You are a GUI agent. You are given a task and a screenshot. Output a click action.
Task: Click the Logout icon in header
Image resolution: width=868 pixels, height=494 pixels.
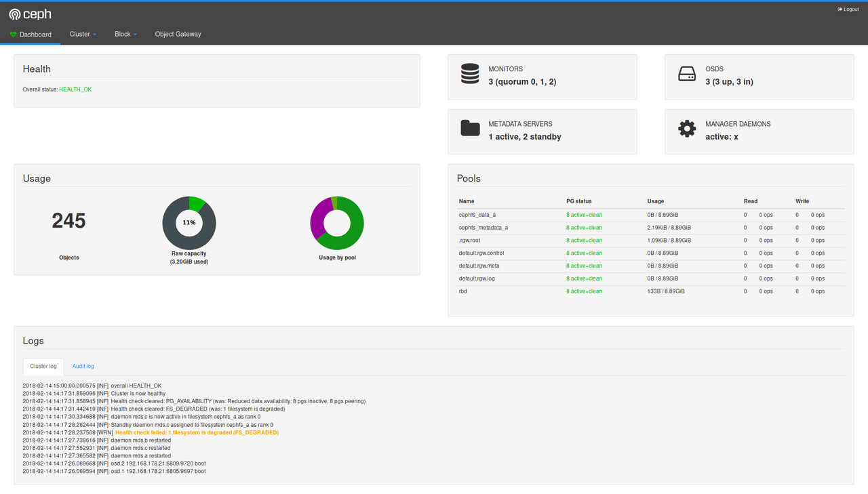pos(840,9)
